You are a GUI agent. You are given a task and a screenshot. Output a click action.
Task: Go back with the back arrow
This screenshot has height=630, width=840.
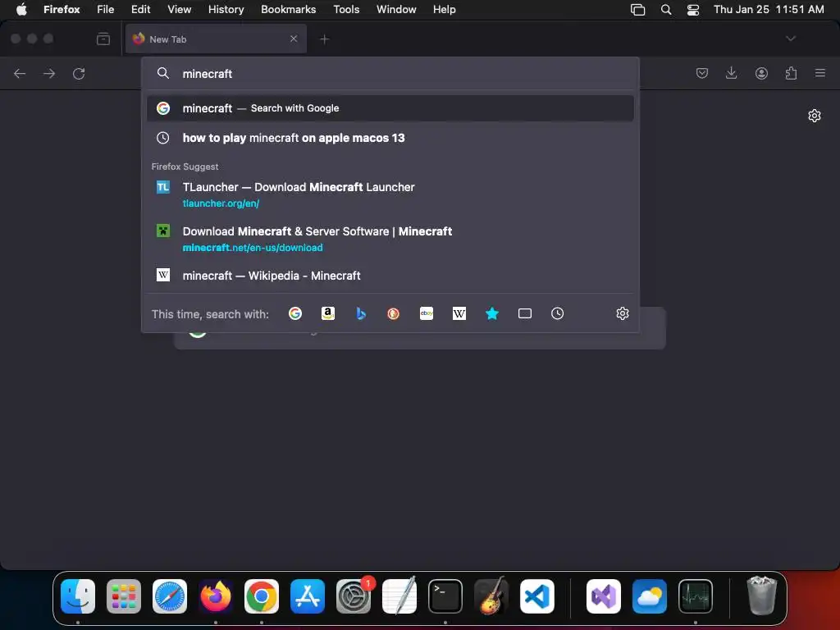20,73
